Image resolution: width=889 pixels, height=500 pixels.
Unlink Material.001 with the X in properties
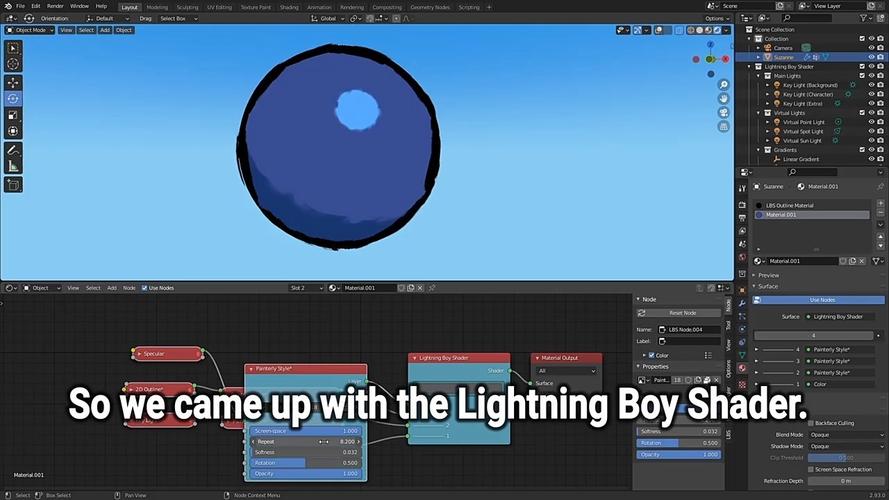click(862, 261)
